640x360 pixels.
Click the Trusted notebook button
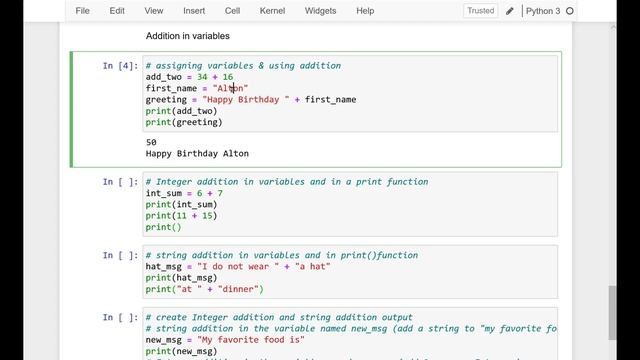[x=480, y=11]
